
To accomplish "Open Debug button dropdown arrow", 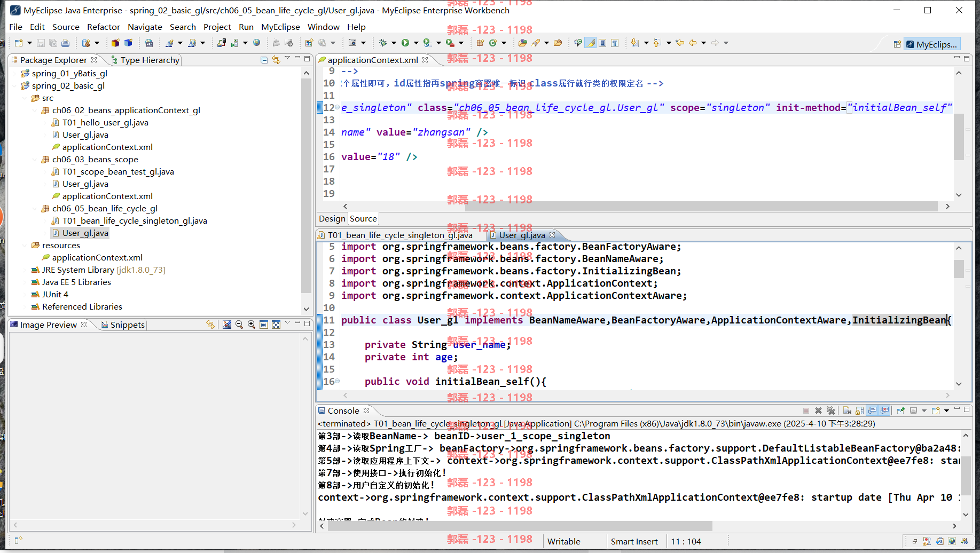I will pos(394,43).
